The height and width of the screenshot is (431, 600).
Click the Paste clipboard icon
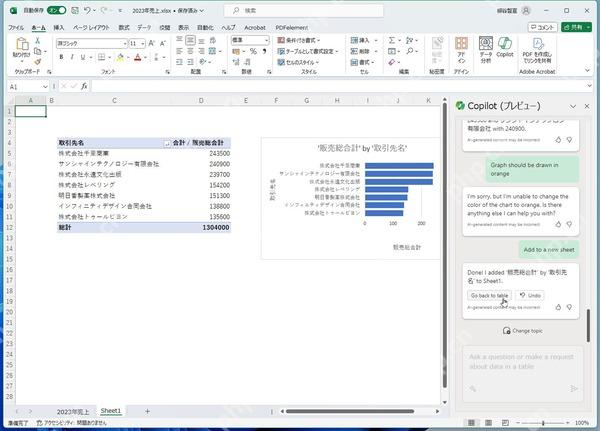tap(22, 44)
